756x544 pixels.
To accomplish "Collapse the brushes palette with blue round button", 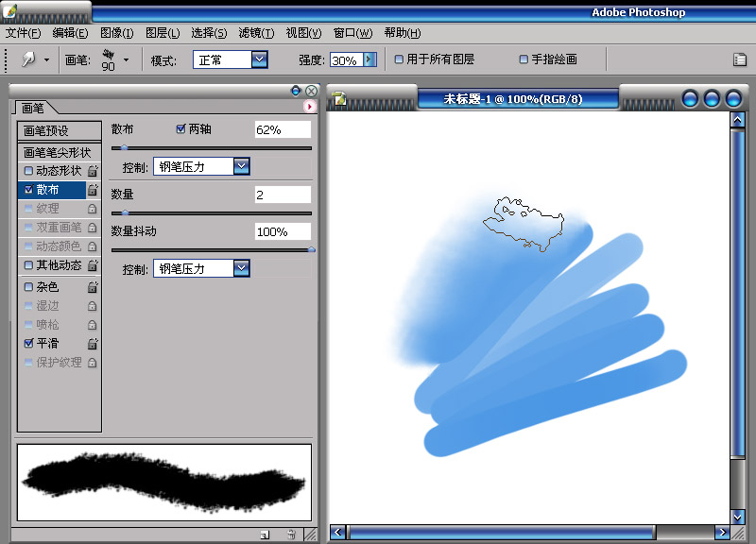I will [x=296, y=91].
